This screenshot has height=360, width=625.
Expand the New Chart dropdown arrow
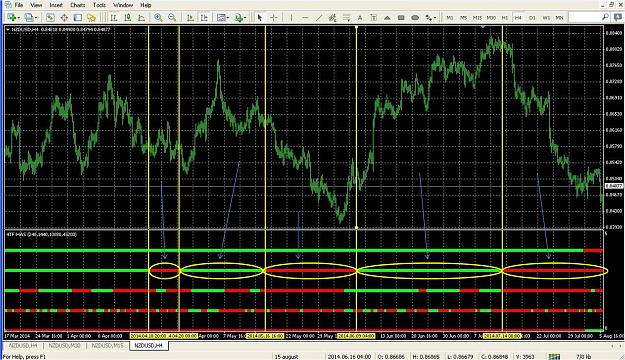[x=19, y=18]
